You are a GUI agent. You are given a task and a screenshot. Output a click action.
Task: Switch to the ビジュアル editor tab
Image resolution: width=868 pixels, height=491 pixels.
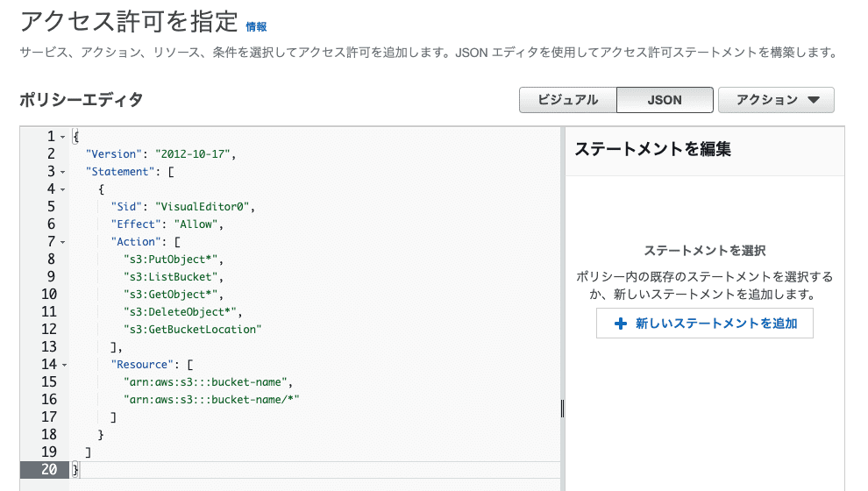[567, 100]
